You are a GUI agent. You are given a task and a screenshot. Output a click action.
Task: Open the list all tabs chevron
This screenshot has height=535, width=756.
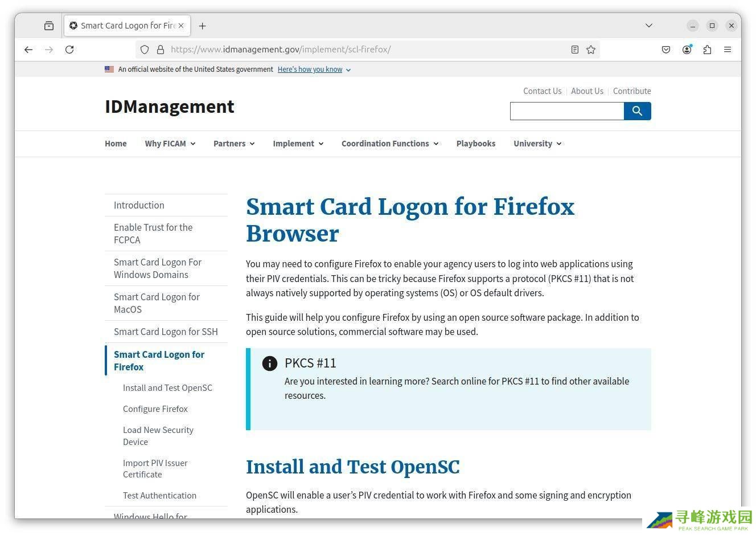point(649,26)
